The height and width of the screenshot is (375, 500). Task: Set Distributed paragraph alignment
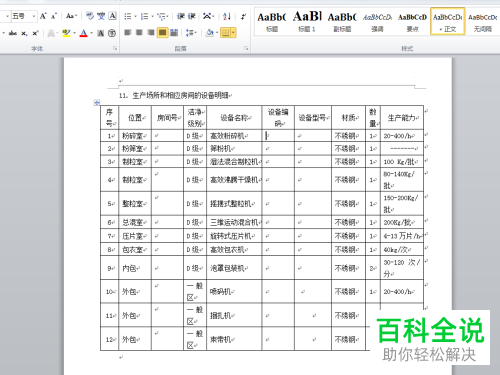[x=174, y=33]
